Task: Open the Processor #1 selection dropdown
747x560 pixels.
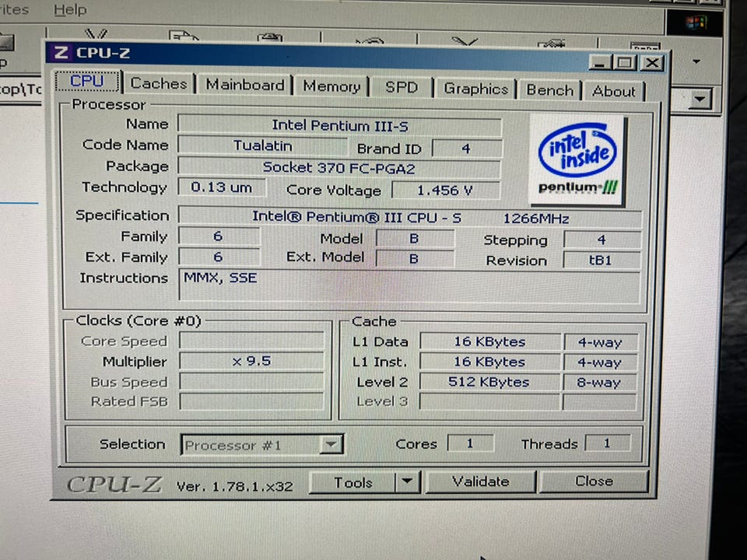Action: click(x=331, y=445)
